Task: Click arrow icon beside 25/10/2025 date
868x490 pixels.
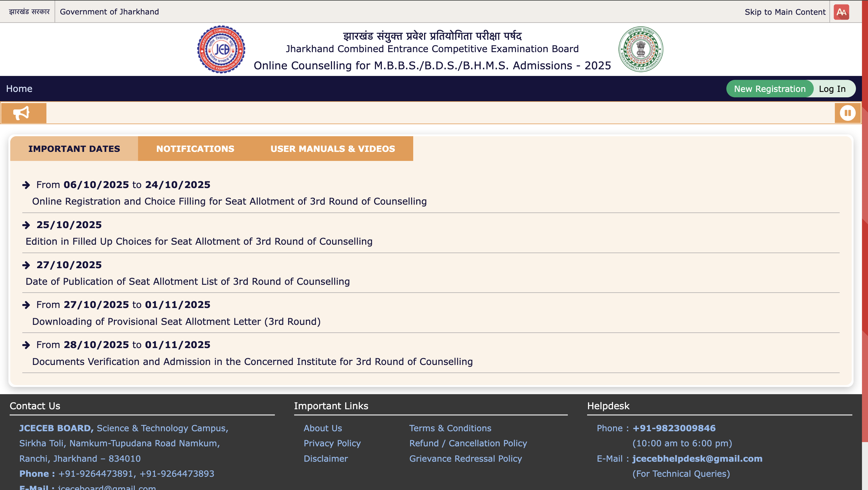Action: click(x=26, y=225)
